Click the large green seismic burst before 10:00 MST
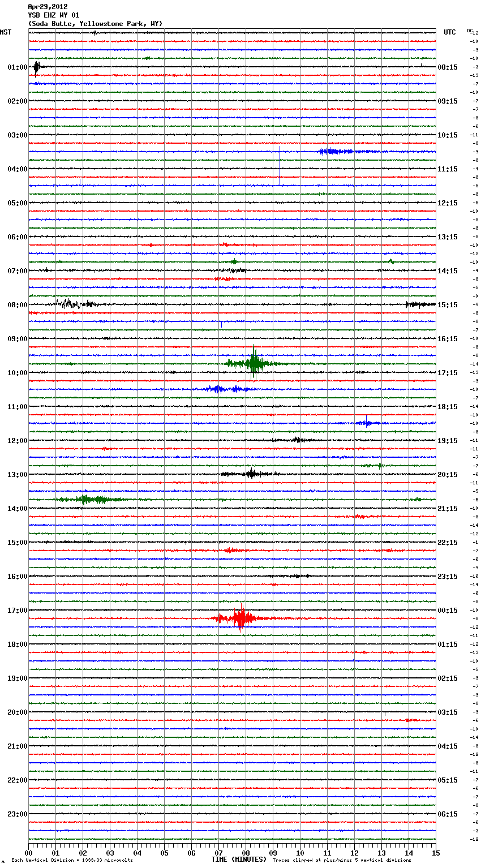481x868 pixels. [254, 363]
